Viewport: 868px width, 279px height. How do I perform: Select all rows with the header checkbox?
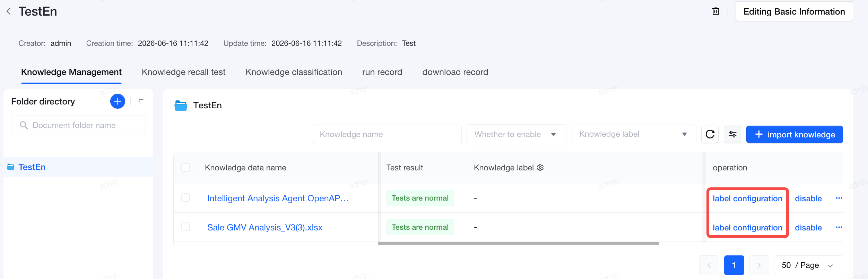click(186, 168)
